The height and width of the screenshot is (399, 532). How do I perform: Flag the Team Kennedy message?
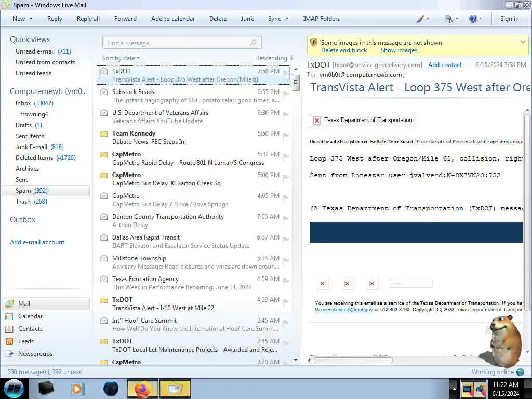[285, 136]
